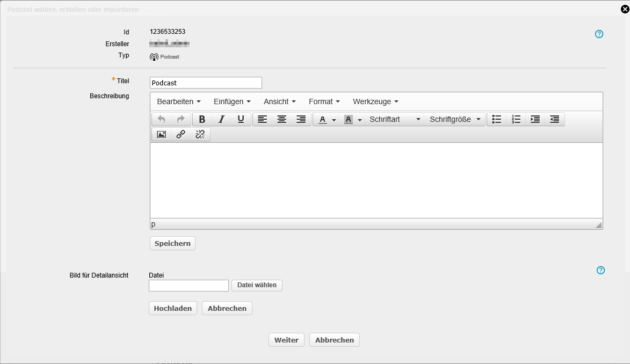Open the Bearbeiten menu
Viewport: 630px width, 364px height.
pos(179,101)
